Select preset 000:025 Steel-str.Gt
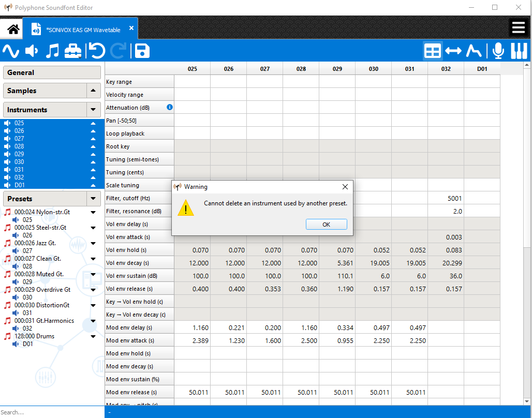Viewport: 532px width, 418px height. [x=40, y=228]
